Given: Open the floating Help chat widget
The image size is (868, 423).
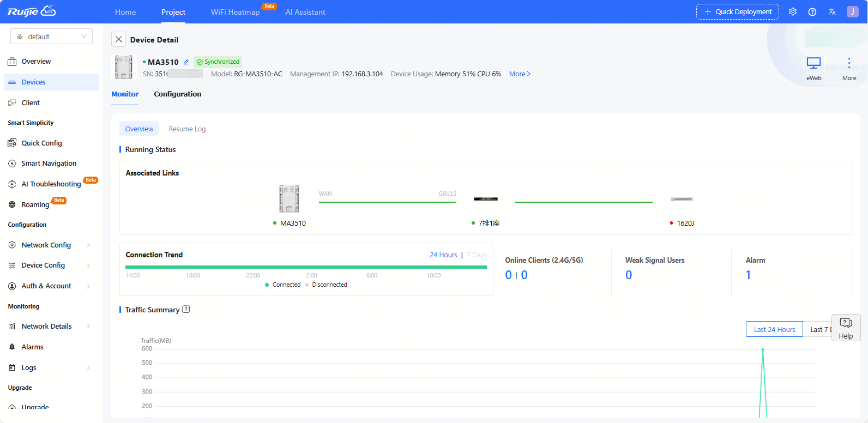Looking at the screenshot, I should (846, 328).
